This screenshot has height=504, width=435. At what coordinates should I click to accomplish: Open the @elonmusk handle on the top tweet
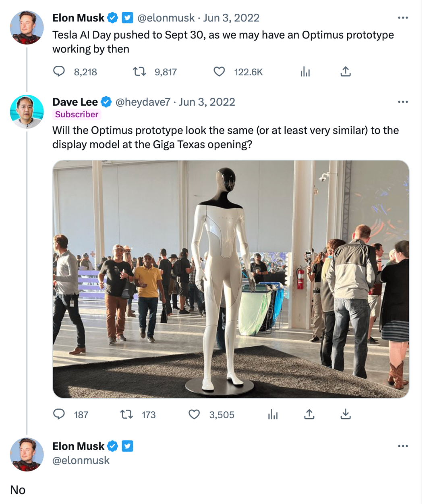click(166, 18)
